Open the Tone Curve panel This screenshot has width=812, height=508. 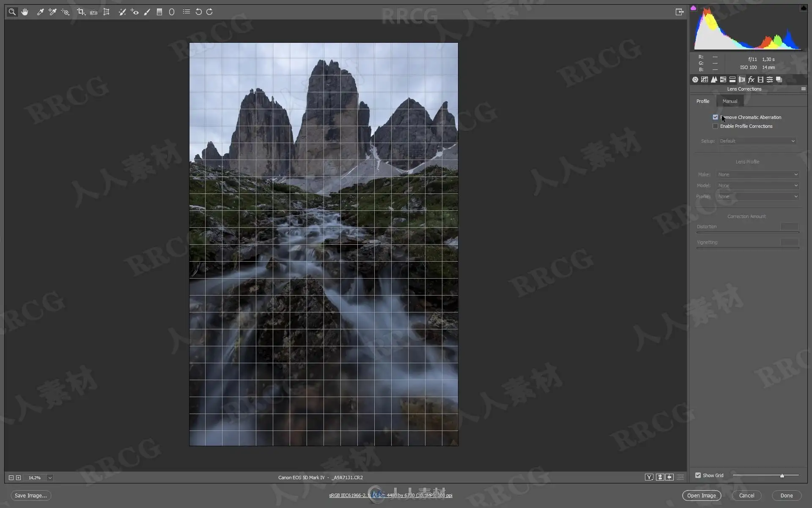(704, 80)
